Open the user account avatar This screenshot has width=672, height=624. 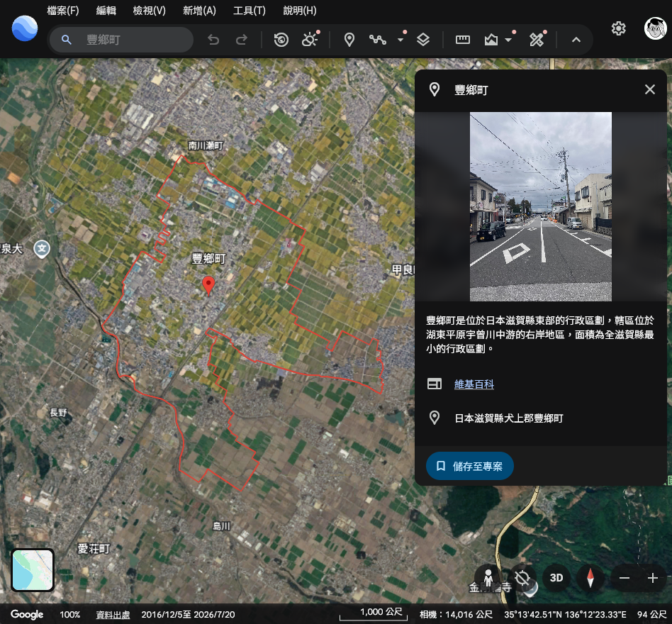click(x=655, y=28)
